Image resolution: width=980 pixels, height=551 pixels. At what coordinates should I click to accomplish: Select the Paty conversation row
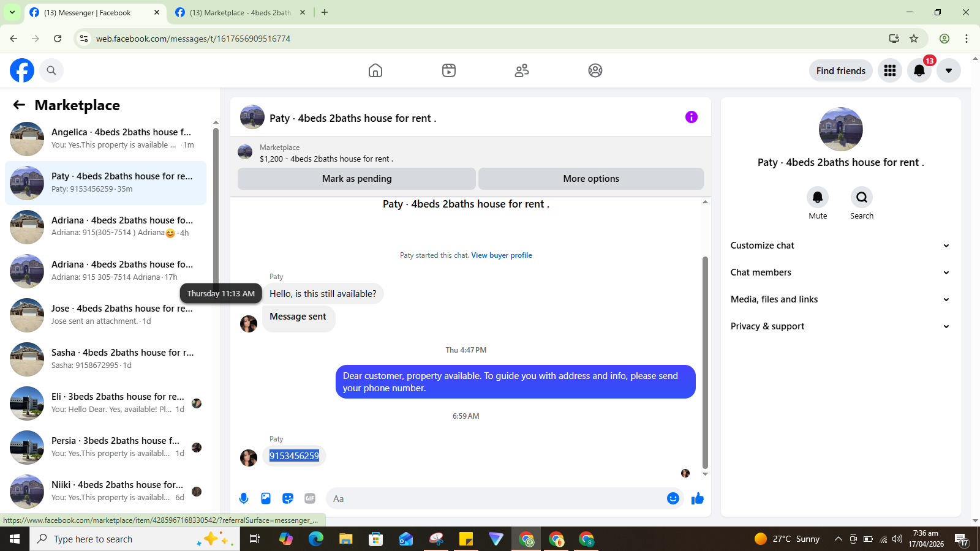(x=105, y=183)
